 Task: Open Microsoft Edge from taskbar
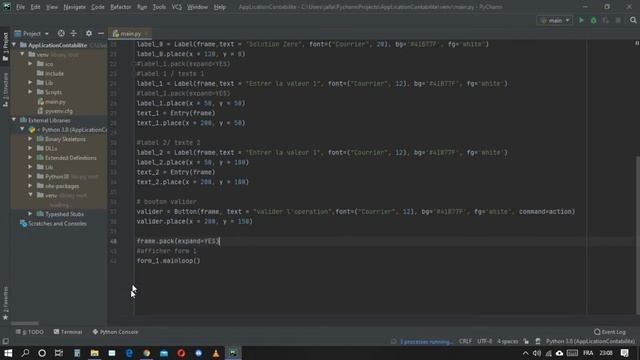pyautogui.click(x=129, y=353)
